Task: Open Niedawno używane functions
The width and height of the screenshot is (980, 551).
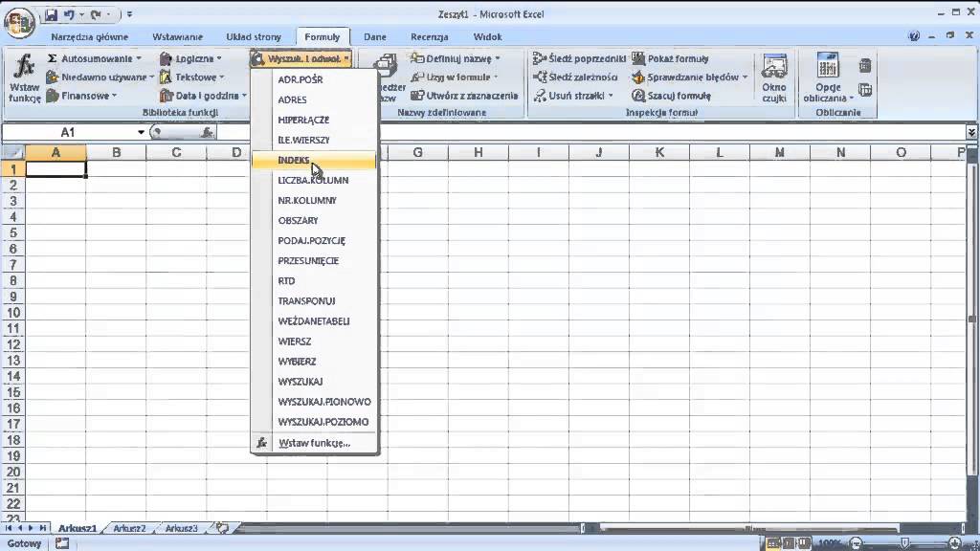Action: (x=100, y=77)
